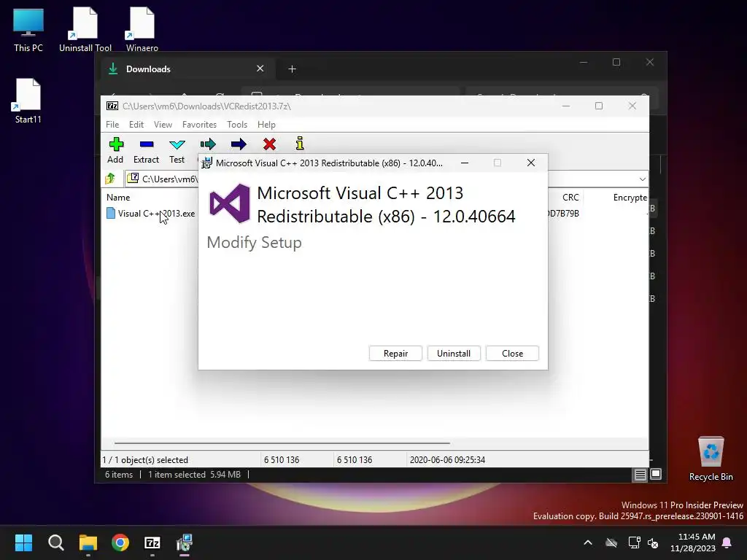Switch Explorer to large thumbnails view icon
Screen dimensions: 747x560
[656, 474]
